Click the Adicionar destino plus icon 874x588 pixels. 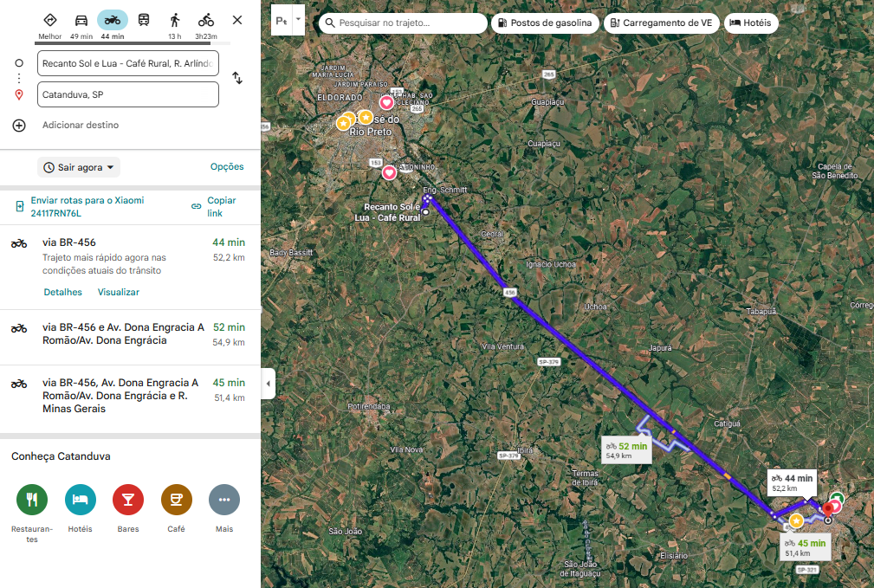19,126
